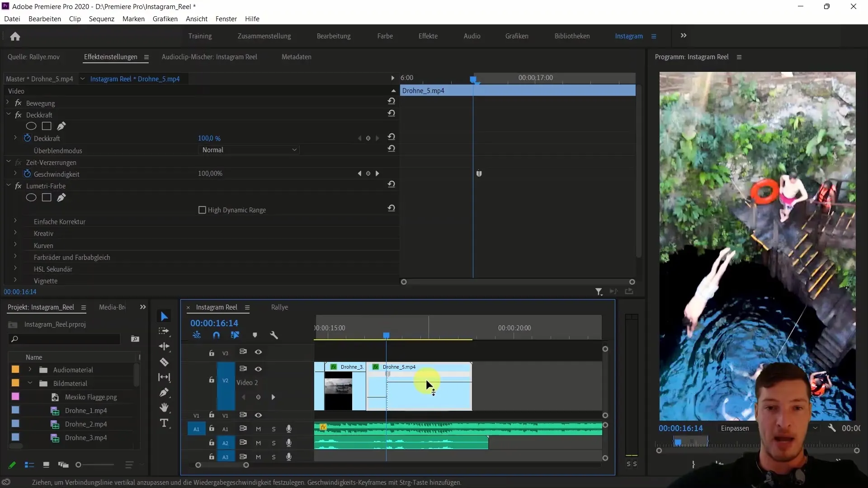Select the Track Select Forward tool

(x=164, y=331)
